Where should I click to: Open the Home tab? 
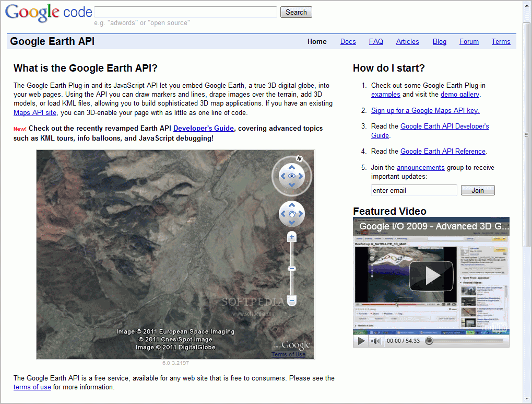tap(317, 41)
